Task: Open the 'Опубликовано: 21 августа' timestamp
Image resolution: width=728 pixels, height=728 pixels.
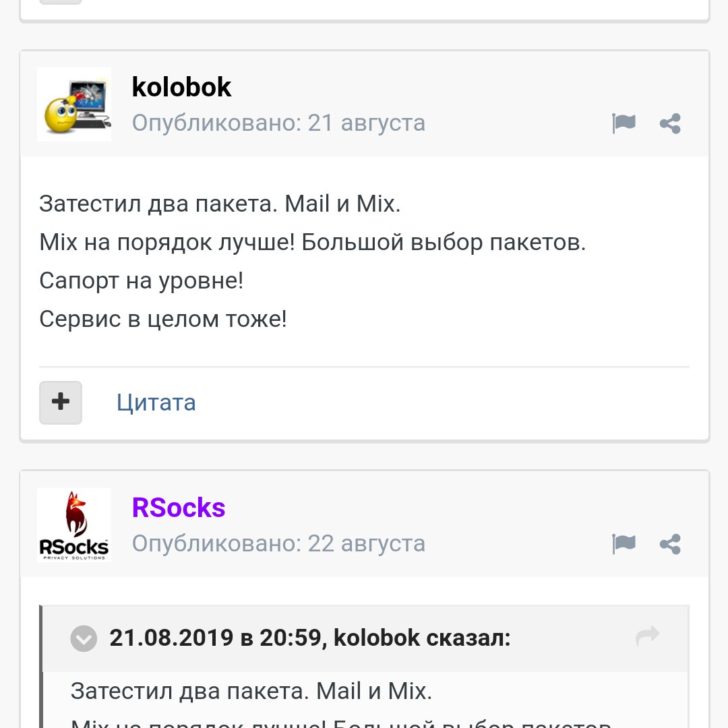Action: point(278,123)
